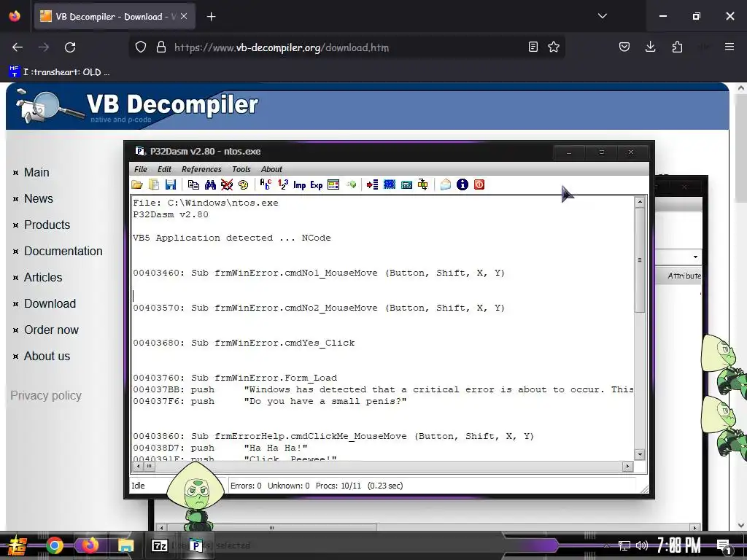This screenshot has width=747, height=560.
Task: Bookmark this page with the star icon
Action: 553,47
